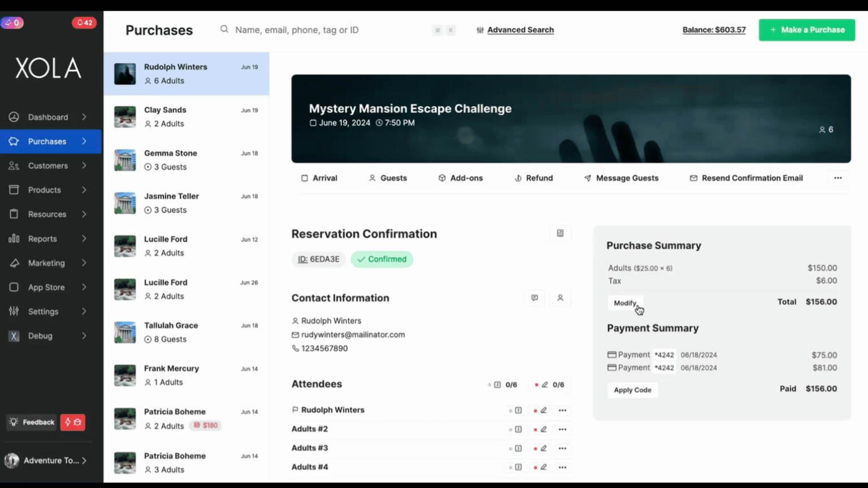This screenshot has width=868, height=488.
Task: Open the notifications bell showing 42
Action: [84, 23]
